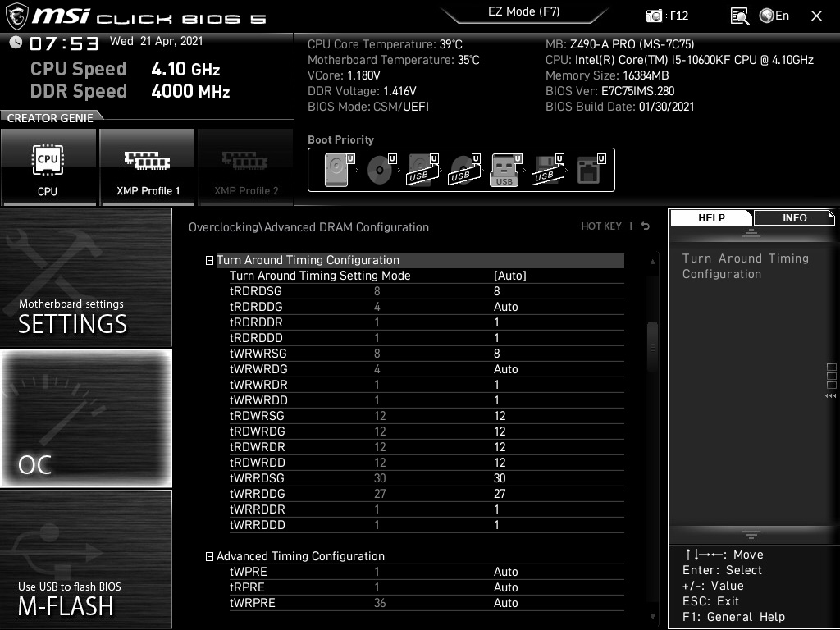Screen dimensions: 840x630
Task: Open tRPRE Auto value dropdown
Action: point(505,587)
